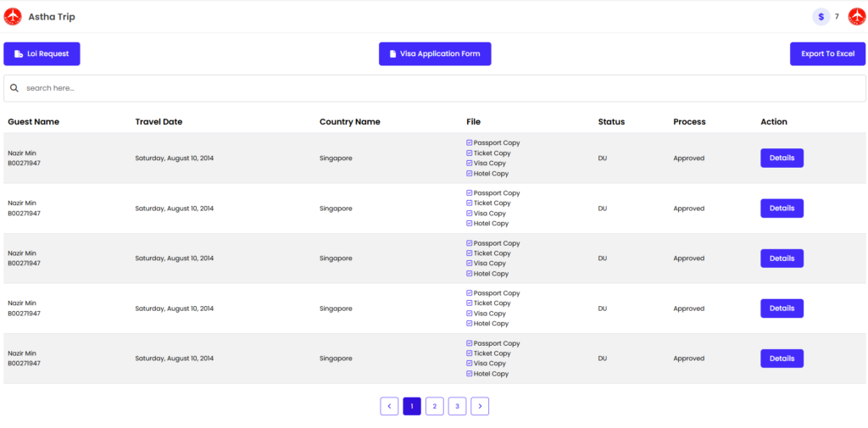Go to next page arrow
The image size is (868, 428).
(x=480, y=407)
